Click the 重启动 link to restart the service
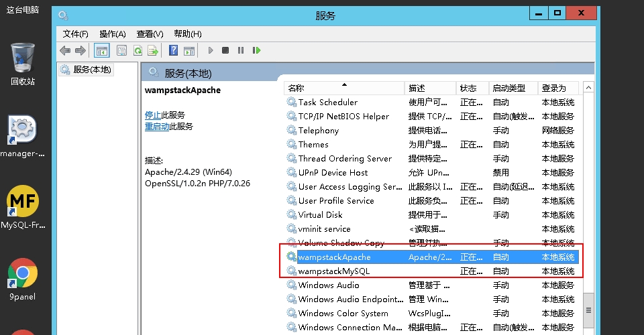This screenshot has width=644, height=335. click(x=156, y=126)
